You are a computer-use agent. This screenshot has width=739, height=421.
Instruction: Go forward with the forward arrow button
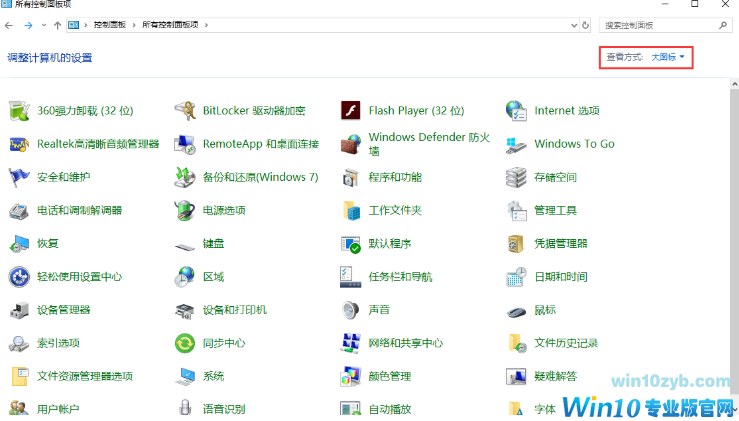(28, 25)
